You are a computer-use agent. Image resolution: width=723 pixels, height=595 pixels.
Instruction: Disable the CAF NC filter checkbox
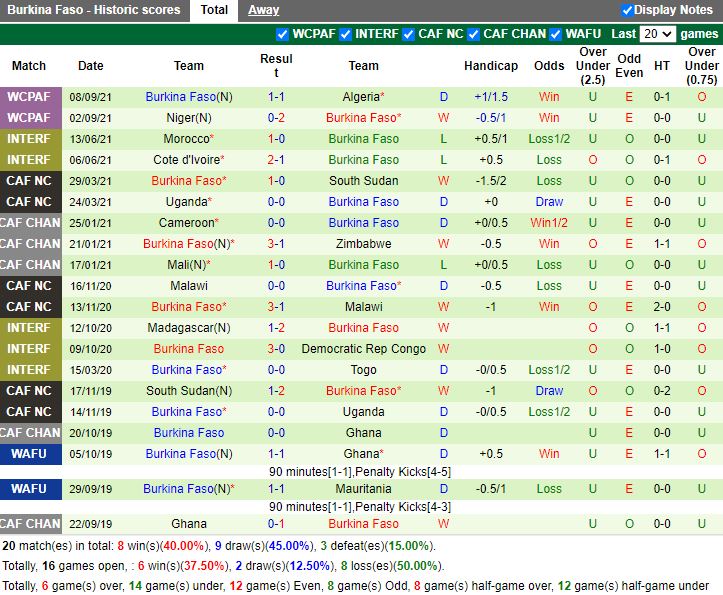(408, 34)
